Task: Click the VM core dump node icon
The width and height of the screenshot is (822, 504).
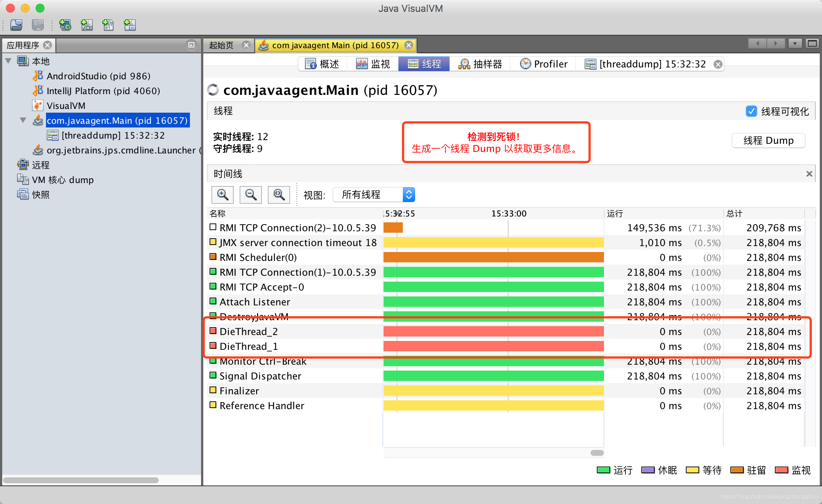Action: [x=23, y=180]
